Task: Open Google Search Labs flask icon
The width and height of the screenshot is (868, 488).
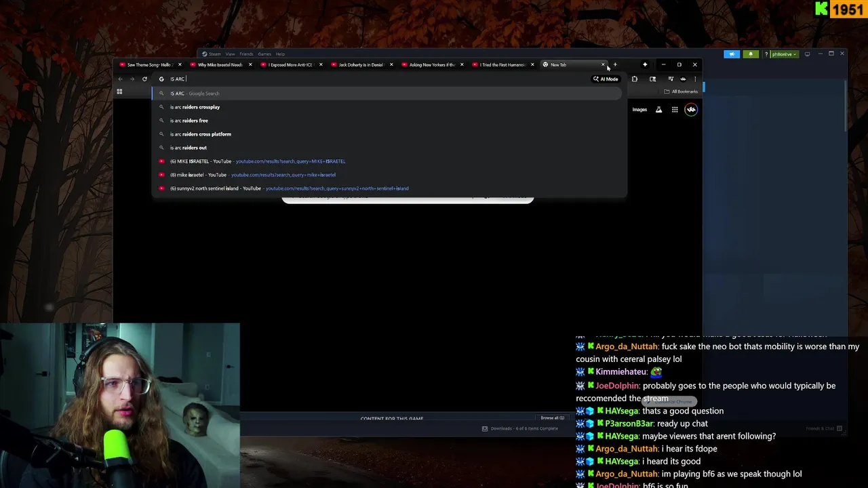Action: [x=658, y=110]
